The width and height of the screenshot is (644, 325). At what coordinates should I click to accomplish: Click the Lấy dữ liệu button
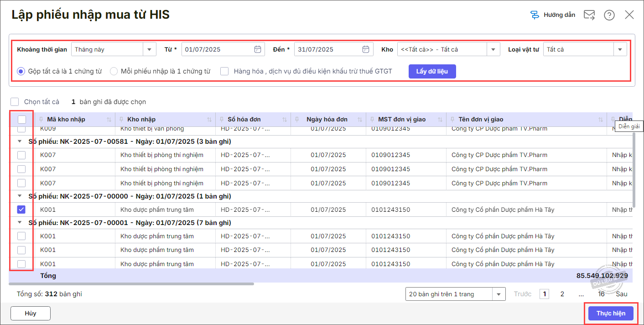pyautogui.click(x=432, y=72)
